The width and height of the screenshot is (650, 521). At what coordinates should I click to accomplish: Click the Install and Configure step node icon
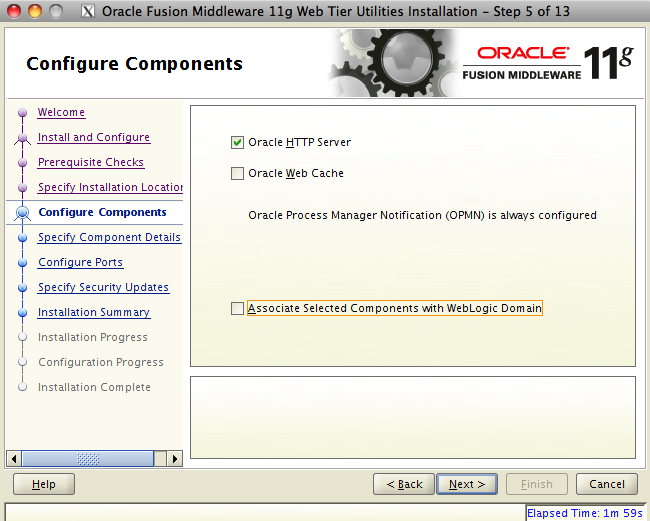[x=22, y=138]
